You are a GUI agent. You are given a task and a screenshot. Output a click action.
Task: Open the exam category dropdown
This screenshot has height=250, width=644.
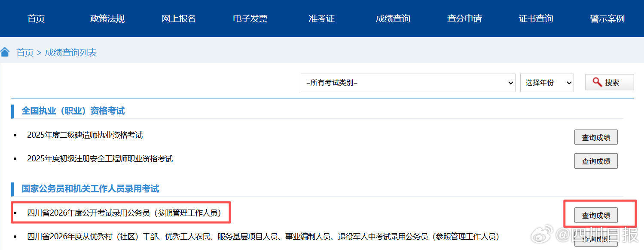[408, 83]
